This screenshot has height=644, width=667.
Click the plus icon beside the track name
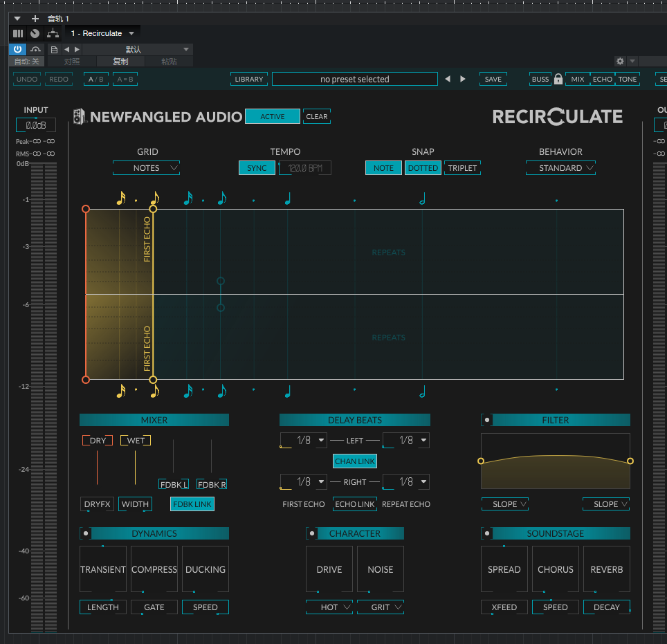click(35, 19)
